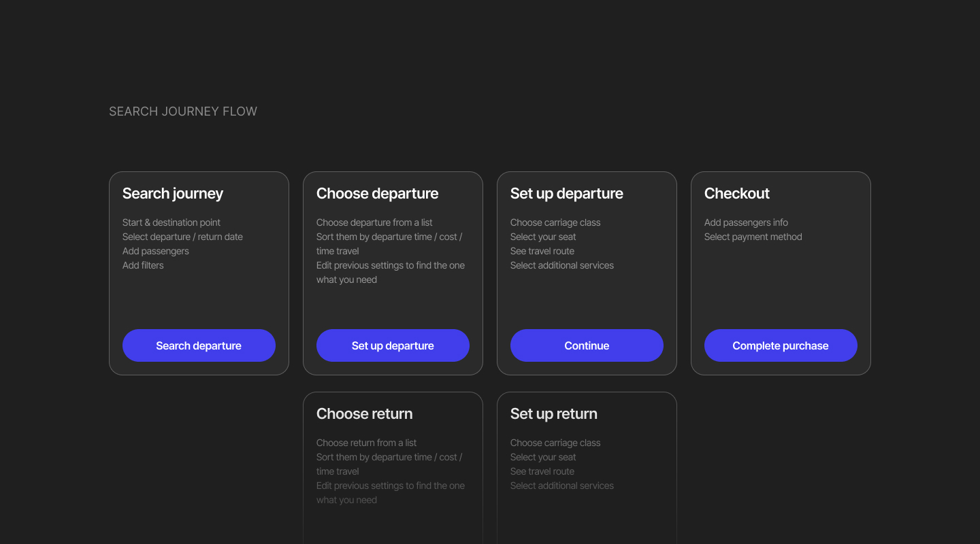Select Choose departure from a list text
This screenshot has width=980, height=544.
(x=374, y=222)
